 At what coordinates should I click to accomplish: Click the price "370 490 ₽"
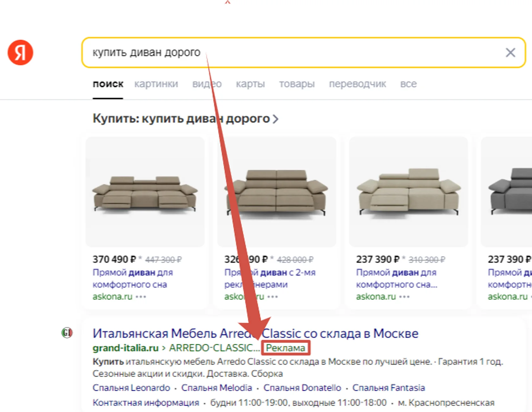coord(114,259)
